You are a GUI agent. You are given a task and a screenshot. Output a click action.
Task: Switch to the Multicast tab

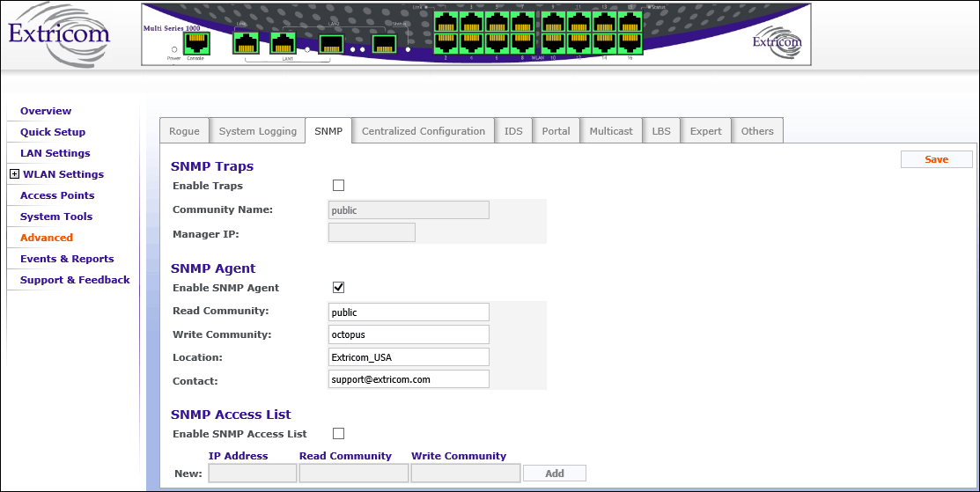pyautogui.click(x=611, y=131)
